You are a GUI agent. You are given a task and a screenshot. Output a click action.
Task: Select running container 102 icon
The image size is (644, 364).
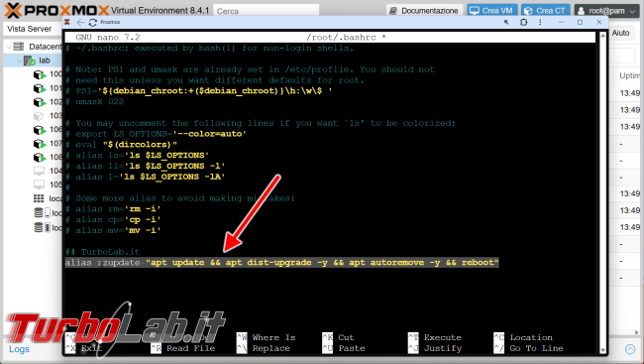tap(39, 102)
